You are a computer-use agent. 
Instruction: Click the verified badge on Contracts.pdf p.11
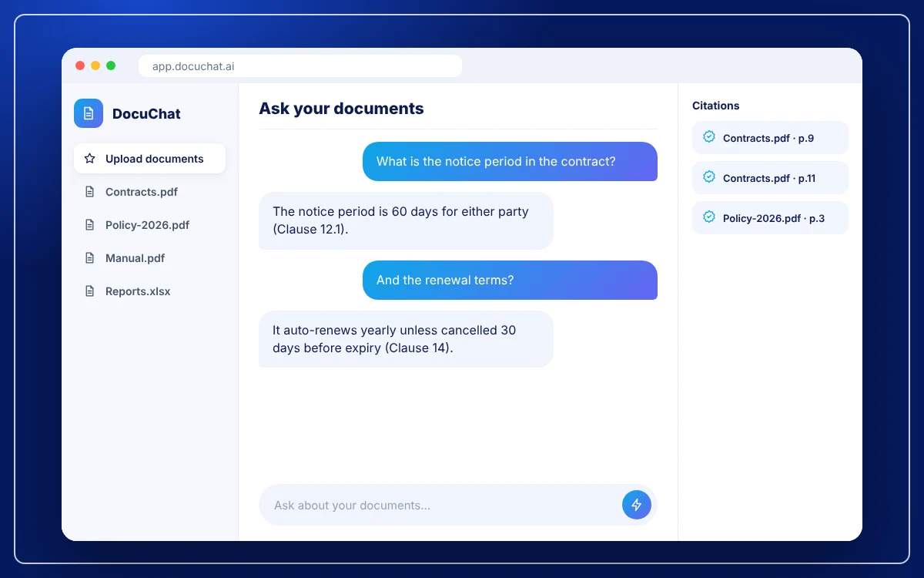[x=709, y=177]
